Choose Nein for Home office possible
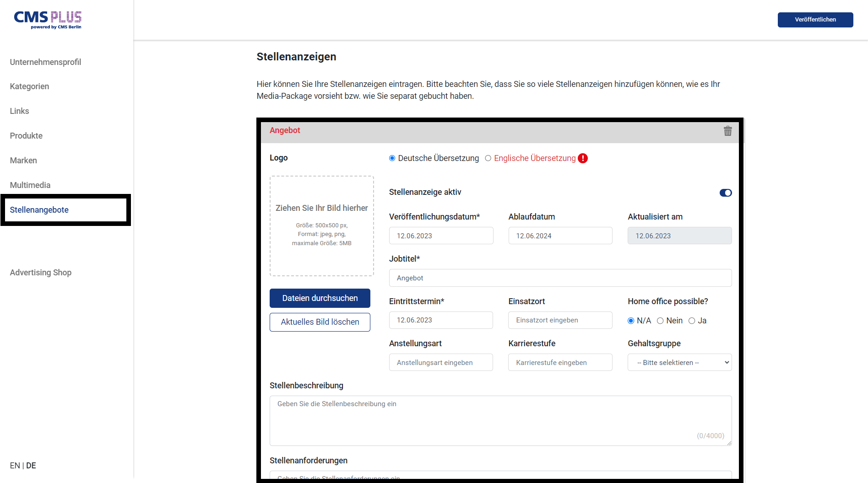This screenshot has width=868, height=483. (660, 321)
